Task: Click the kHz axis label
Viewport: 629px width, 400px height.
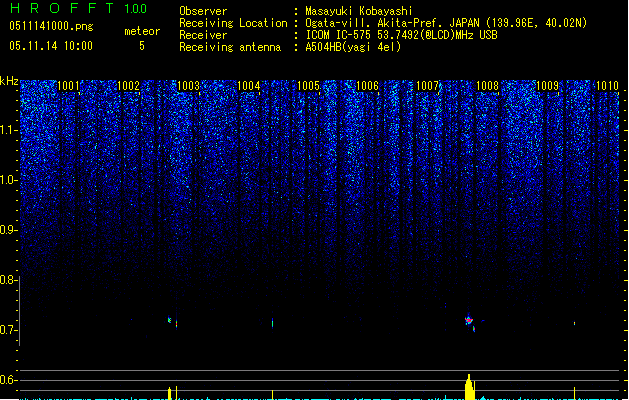Action: (x=9, y=81)
